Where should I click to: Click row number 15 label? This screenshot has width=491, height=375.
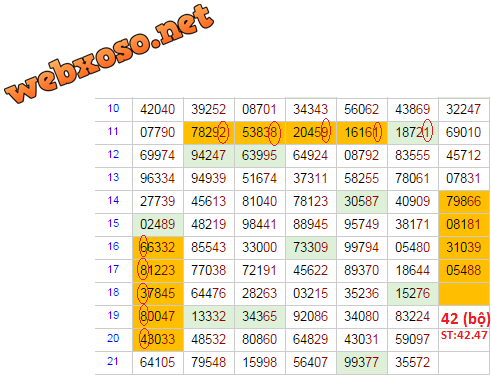pyautogui.click(x=113, y=223)
